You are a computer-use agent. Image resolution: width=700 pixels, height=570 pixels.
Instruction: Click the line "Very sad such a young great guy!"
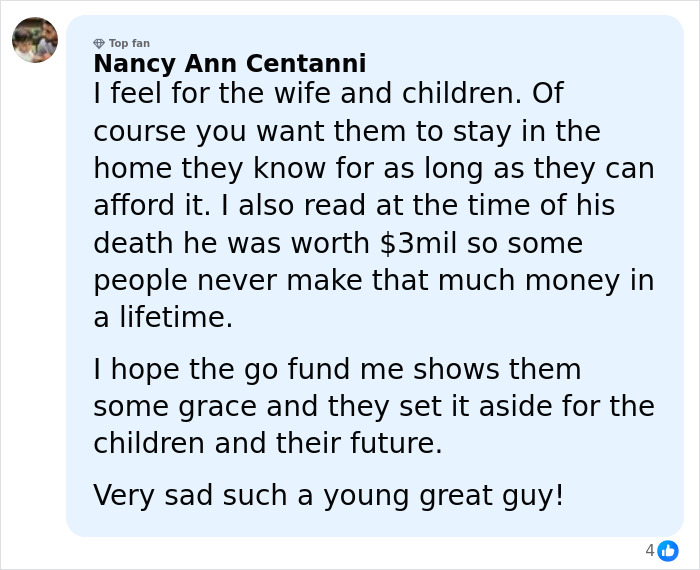pos(328,495)
